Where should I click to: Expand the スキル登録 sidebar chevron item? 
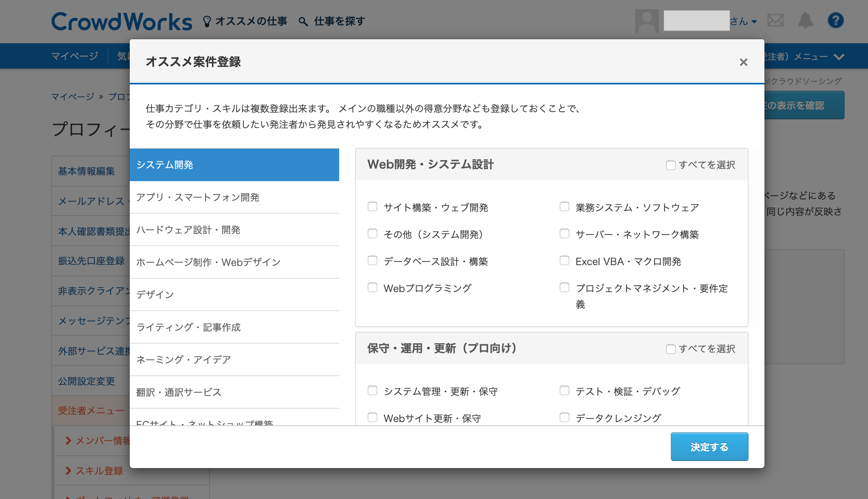[x=69, y=470]
